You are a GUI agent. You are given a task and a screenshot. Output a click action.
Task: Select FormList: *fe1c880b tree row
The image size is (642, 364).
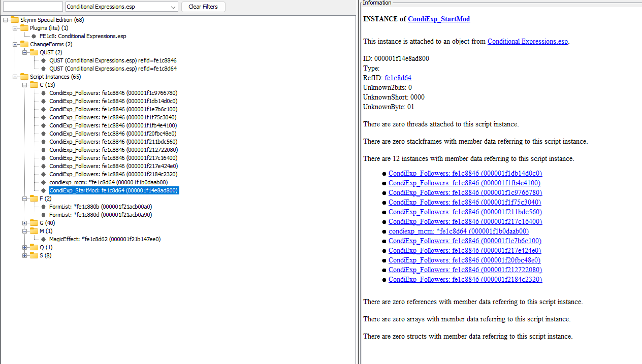click(x=101, y=207)
